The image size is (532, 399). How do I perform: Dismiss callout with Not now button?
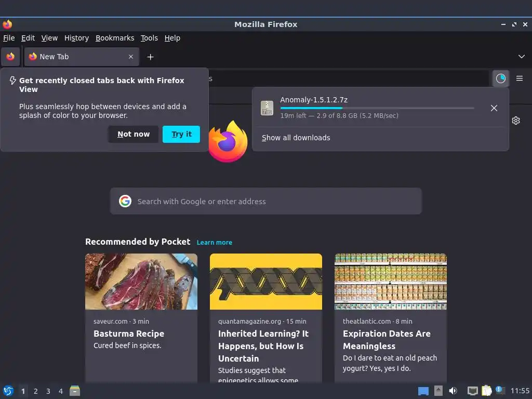click(134, 134)
